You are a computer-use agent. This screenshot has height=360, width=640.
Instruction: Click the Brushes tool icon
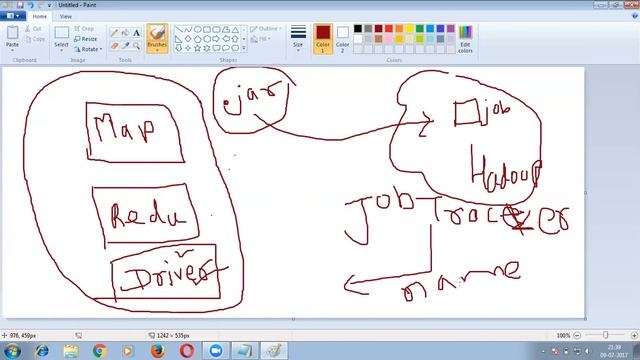click(x=157, y=33)
